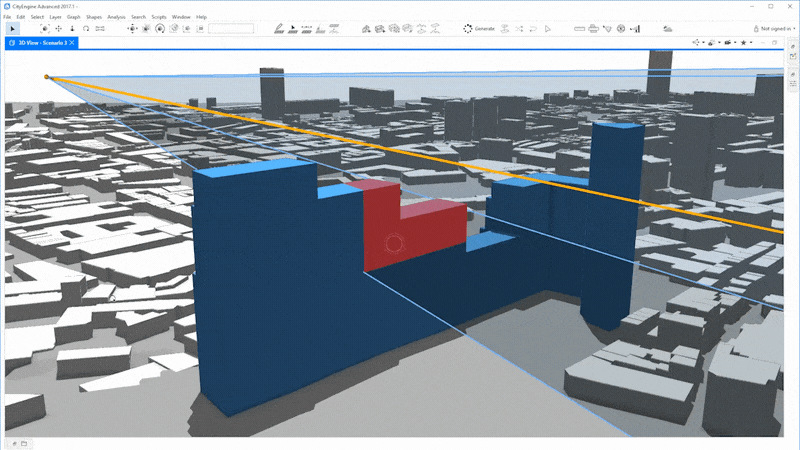Click the toolbar quick search input field
The image size is (800, 450).
pos(230,29)
